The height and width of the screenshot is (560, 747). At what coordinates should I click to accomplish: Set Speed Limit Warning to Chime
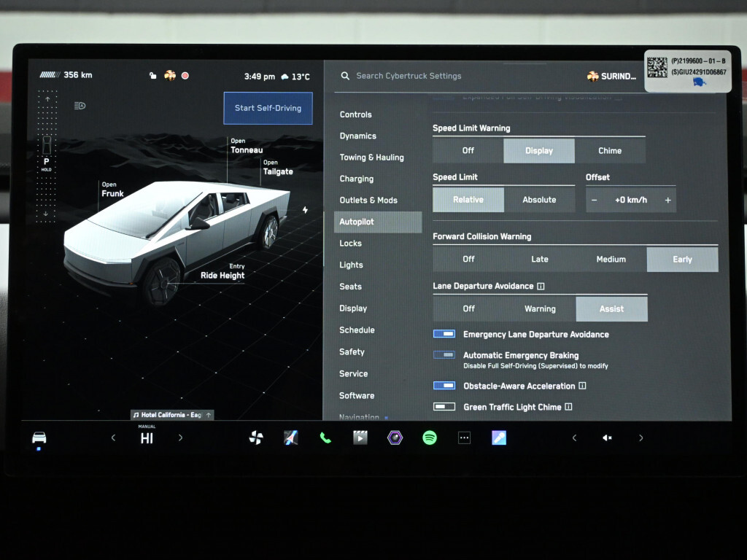coord(610,151)
